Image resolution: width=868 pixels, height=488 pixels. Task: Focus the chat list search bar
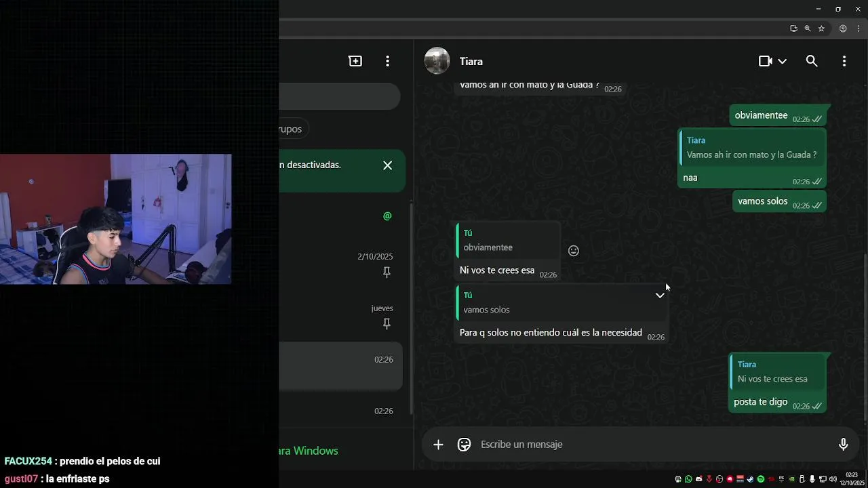coord(339,97)
